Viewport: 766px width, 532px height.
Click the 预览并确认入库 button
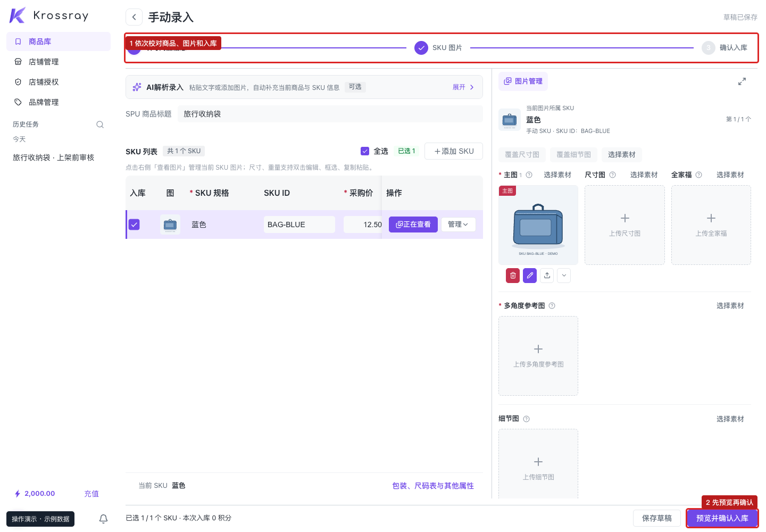[x=722, y=518]
